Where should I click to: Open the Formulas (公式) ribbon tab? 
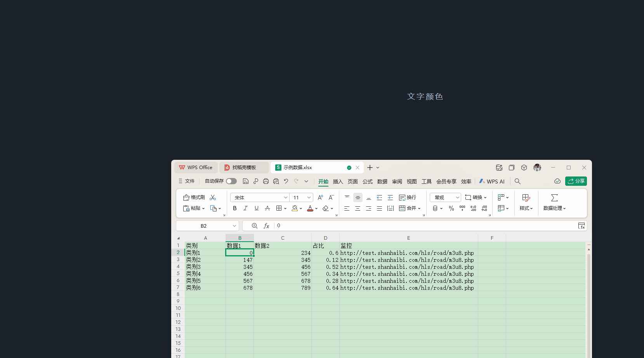368,182
